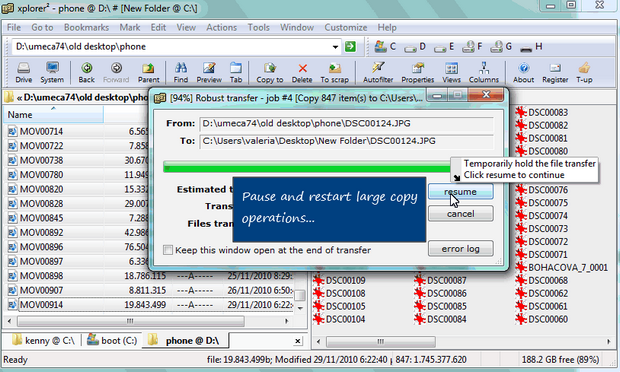The width and height of the screenshot is (620, 372).
Task: Open a new Tab icon
Action: point(236,72)
